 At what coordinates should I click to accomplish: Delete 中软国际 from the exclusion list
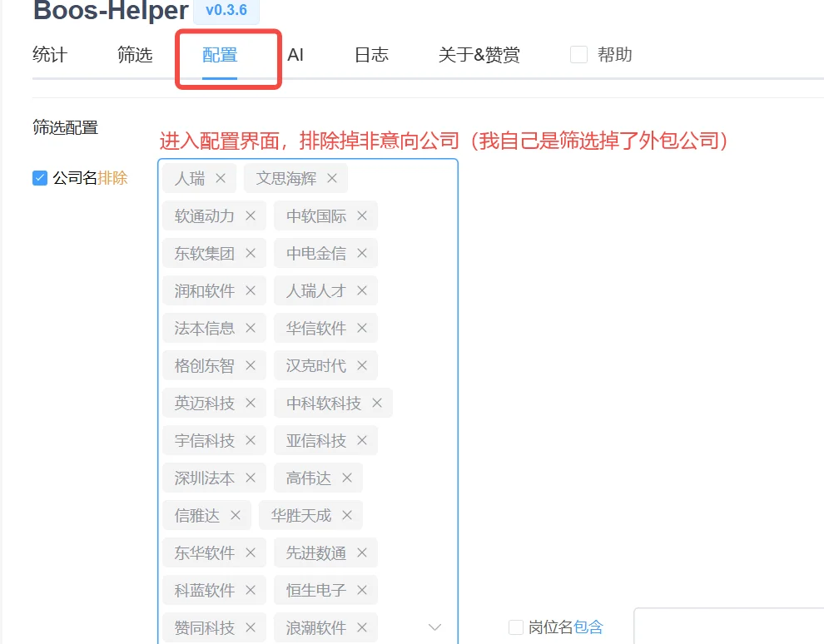click(x=360, y=215)
